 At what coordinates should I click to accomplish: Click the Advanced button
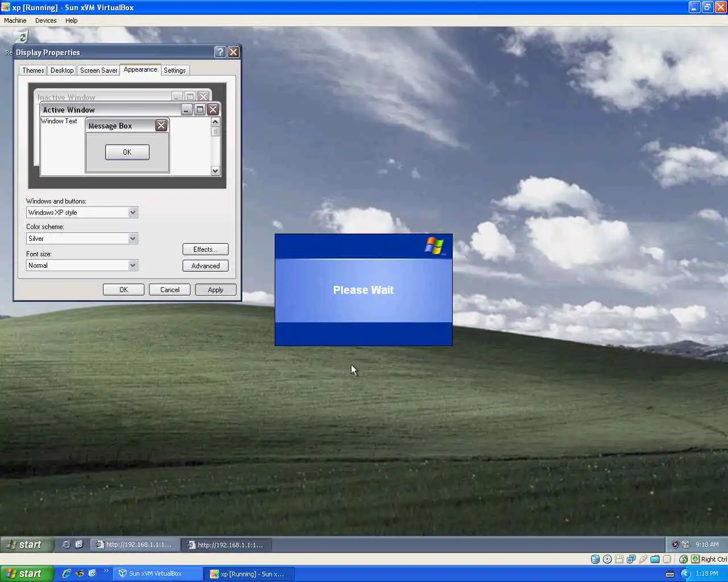pos(205,266)
